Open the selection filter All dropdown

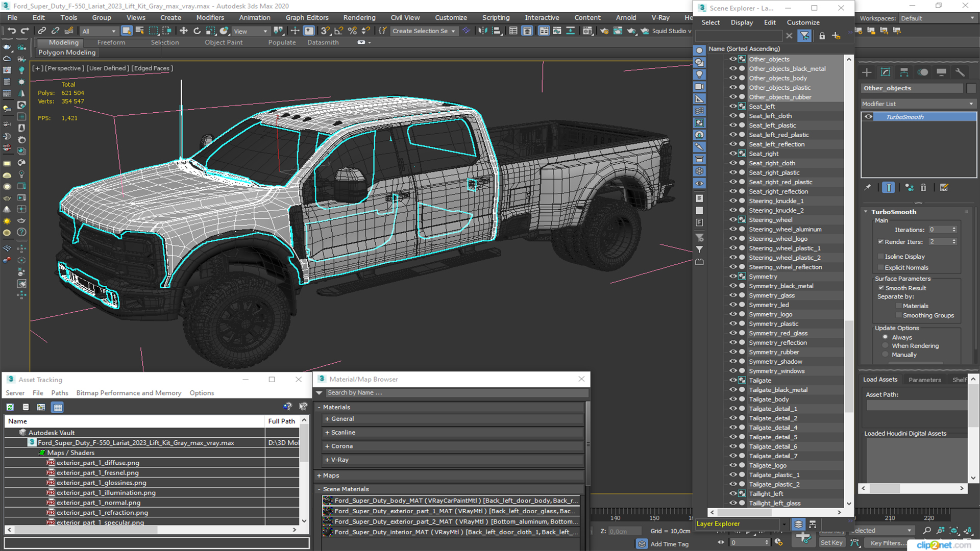point(99,31)
